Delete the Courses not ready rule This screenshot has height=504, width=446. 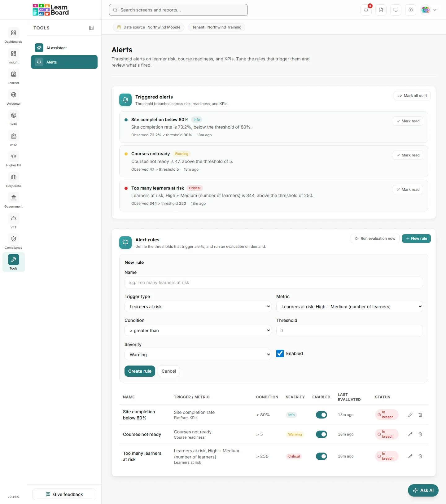(420, 434)
